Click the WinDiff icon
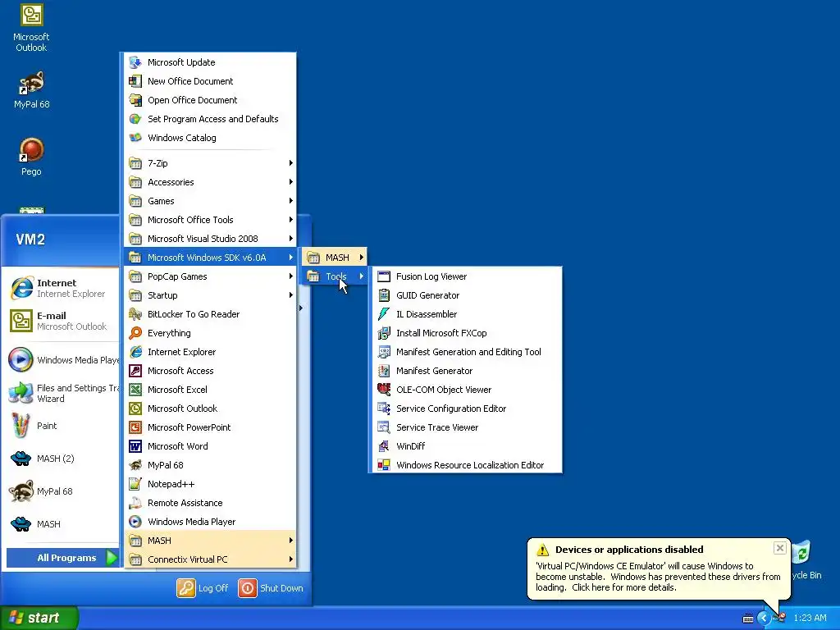The width and height of the screenshot is (840, 630). (384, 445)
